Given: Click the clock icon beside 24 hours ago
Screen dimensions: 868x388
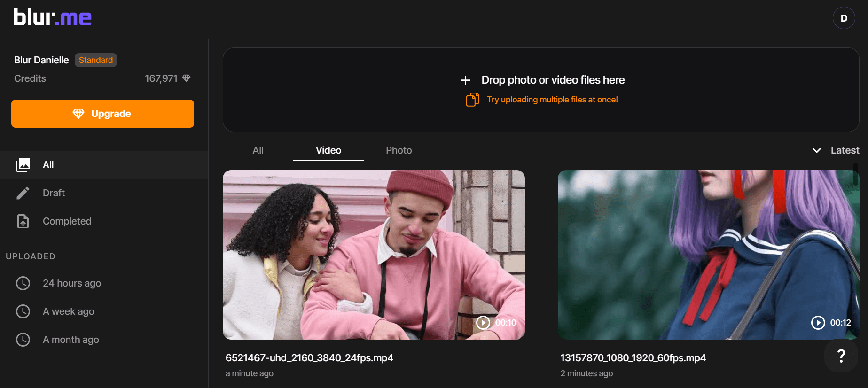Looking at the screenshot, I should [23, 283].
